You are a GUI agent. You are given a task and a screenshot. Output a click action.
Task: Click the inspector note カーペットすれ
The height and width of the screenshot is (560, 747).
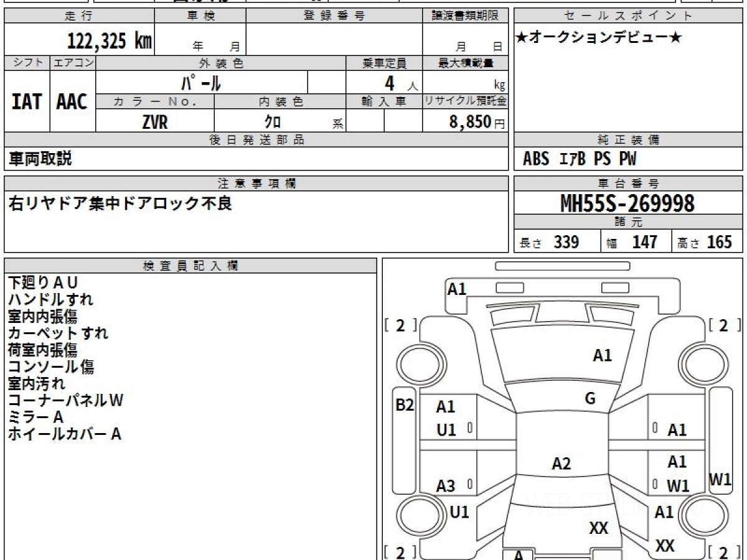coord(59,333)
